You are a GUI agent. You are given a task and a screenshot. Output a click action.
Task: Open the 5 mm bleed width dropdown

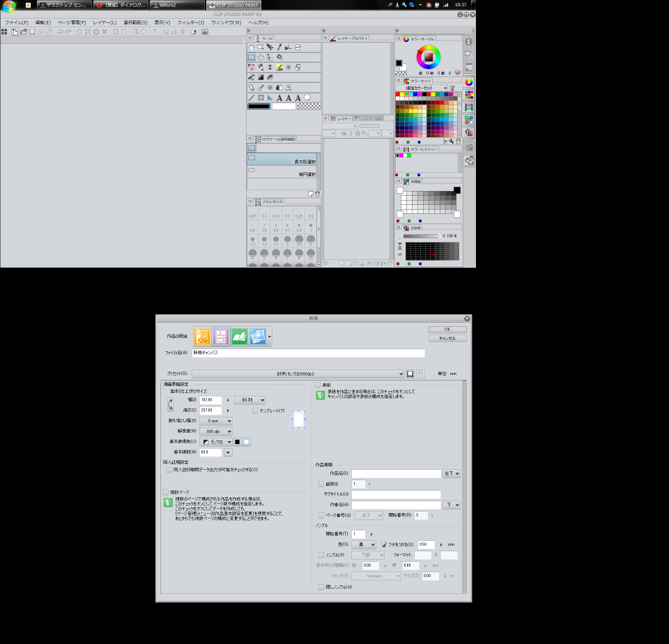[x=216, y=421]
